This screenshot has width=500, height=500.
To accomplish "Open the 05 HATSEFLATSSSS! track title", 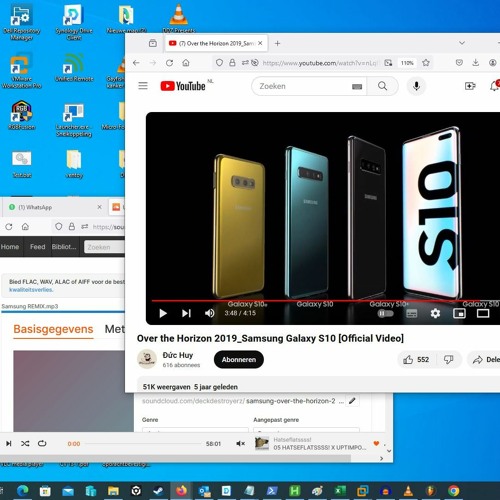I will coord(319,448).
